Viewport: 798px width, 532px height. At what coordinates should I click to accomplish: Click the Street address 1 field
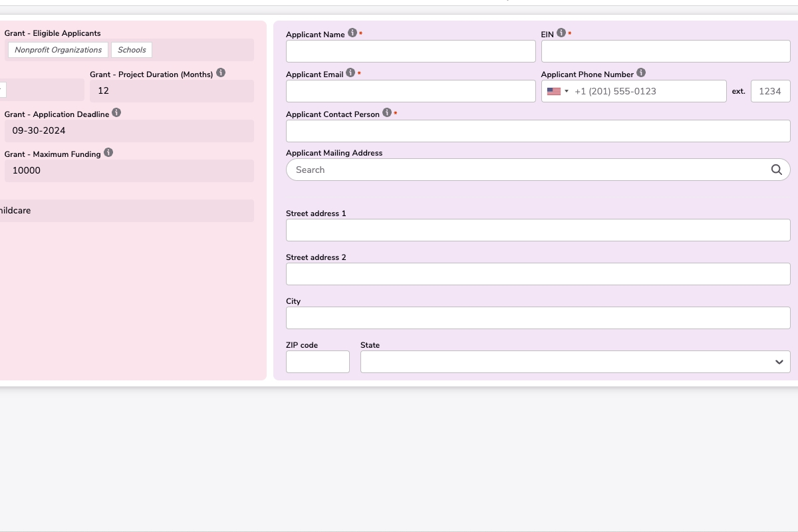tap(538, 230)
